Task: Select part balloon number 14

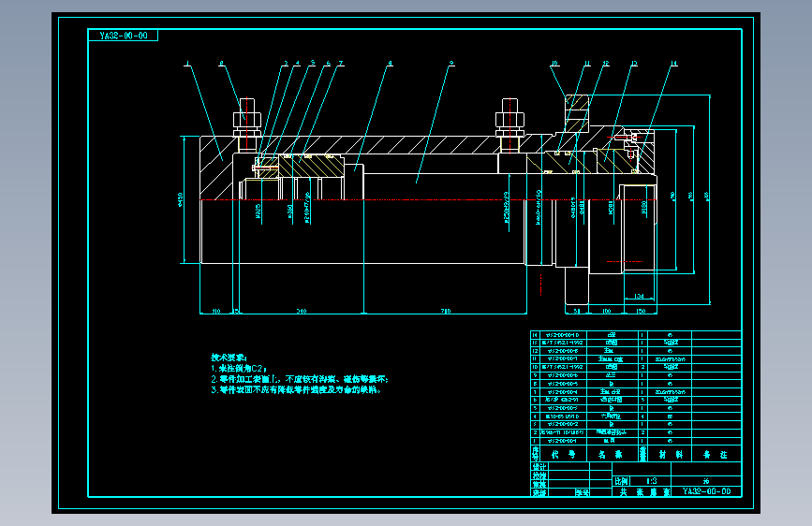Action: 673,64
